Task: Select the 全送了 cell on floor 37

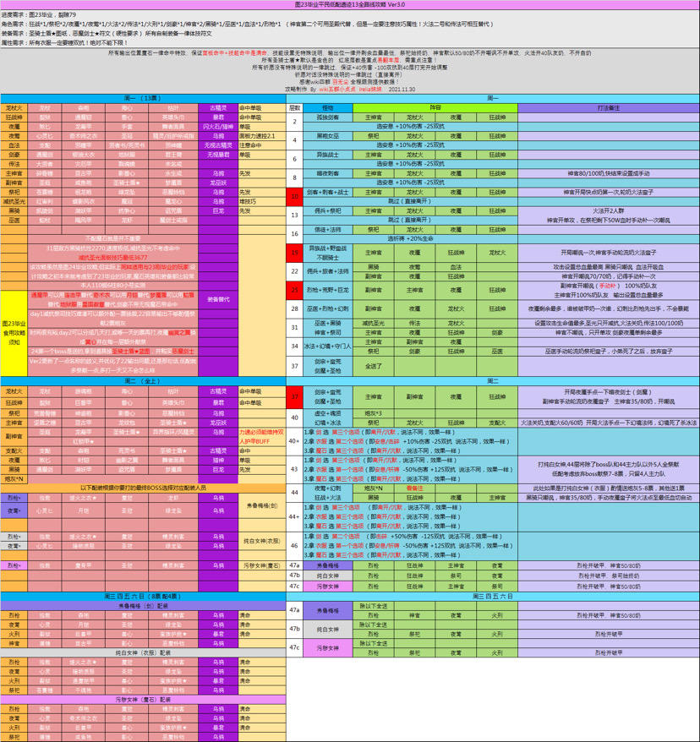Action: pyautogui.click(x=374, y=366)
